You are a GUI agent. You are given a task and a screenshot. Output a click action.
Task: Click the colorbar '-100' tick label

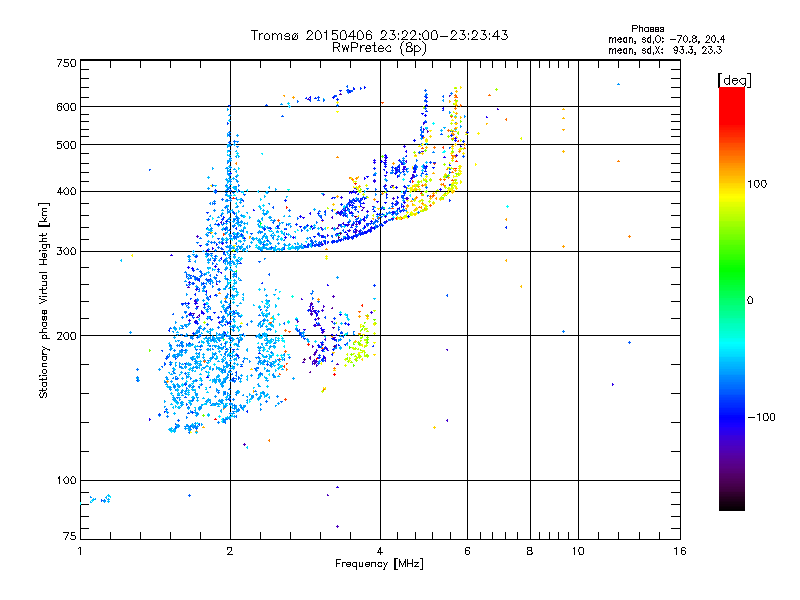coord(761,417)
